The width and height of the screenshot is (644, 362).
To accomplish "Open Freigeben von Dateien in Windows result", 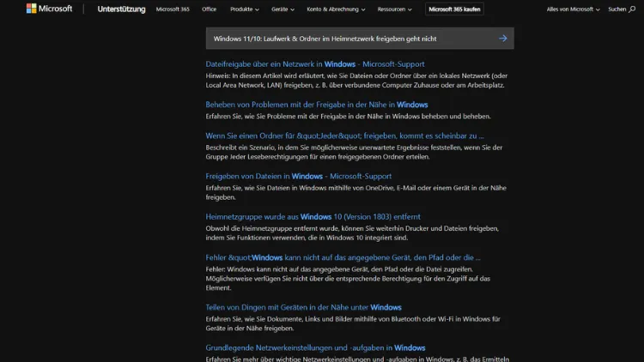I will pyautogui.click(x=299, y=176).
